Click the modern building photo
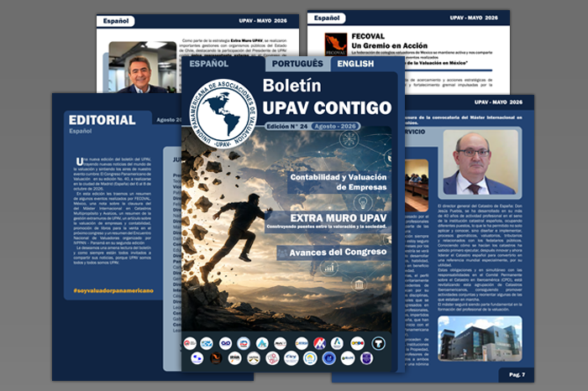This screenshot has width=588, height=391. tap(480, 339)
